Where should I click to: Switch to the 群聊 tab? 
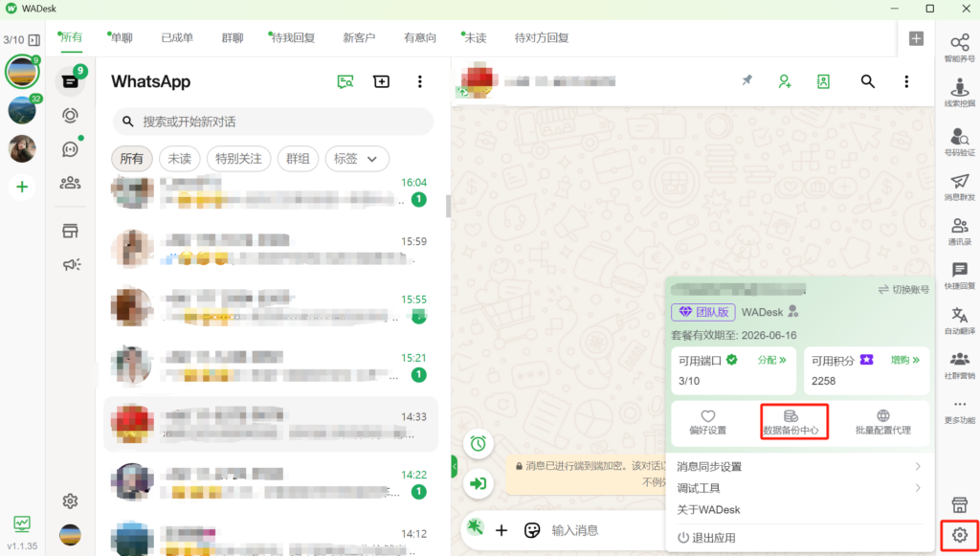(233, 37)
